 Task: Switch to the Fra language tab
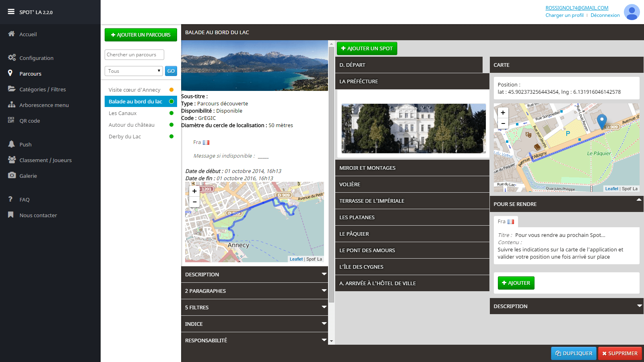(x=506, y=221)
